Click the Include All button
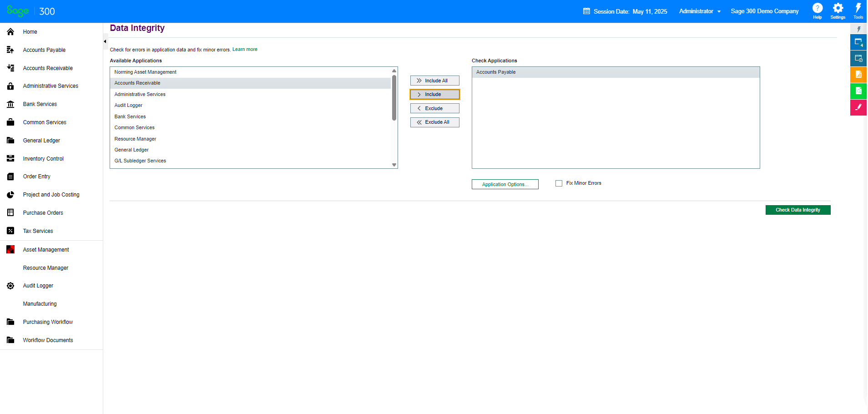 (435, 81)
